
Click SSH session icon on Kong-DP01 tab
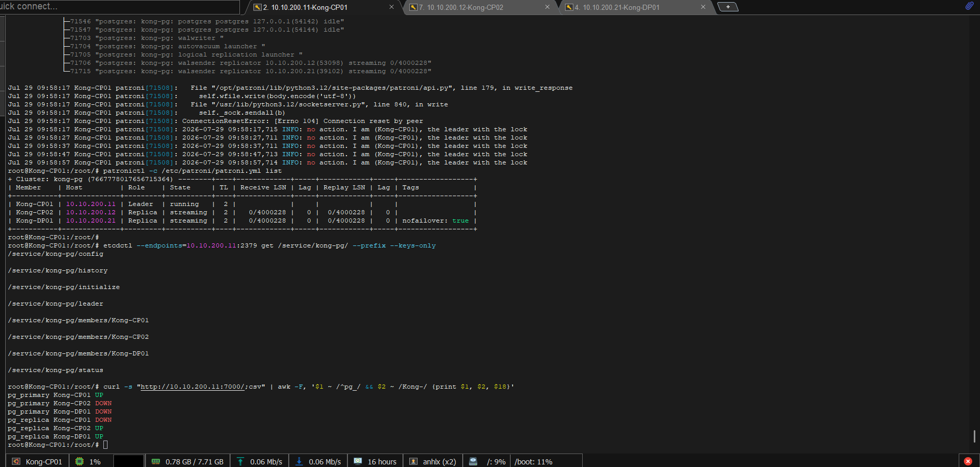[x=569, y=7]
